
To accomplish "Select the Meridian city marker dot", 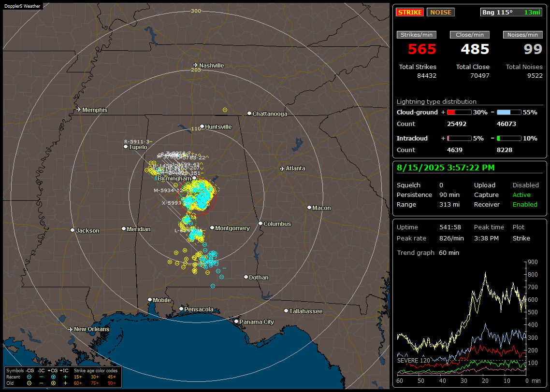I will [x=124, y=229].
